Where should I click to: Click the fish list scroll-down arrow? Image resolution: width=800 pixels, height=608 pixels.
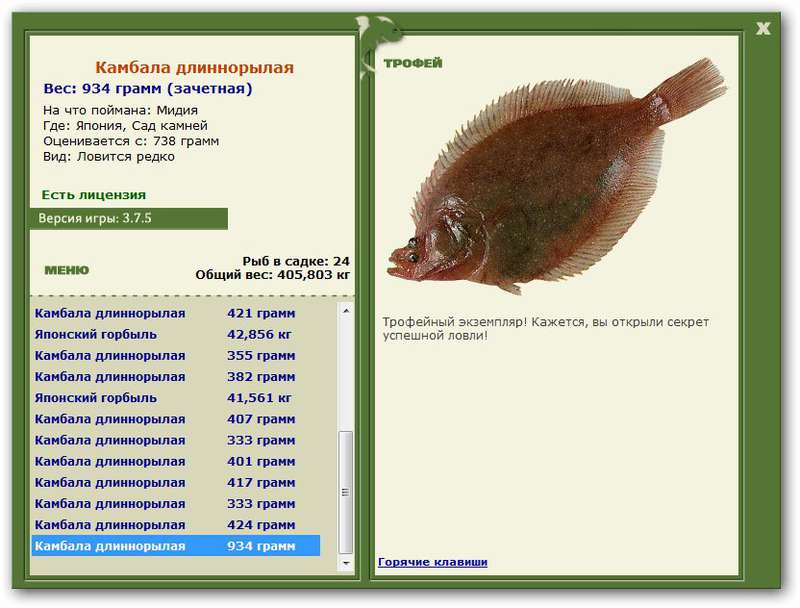point(347,564)
